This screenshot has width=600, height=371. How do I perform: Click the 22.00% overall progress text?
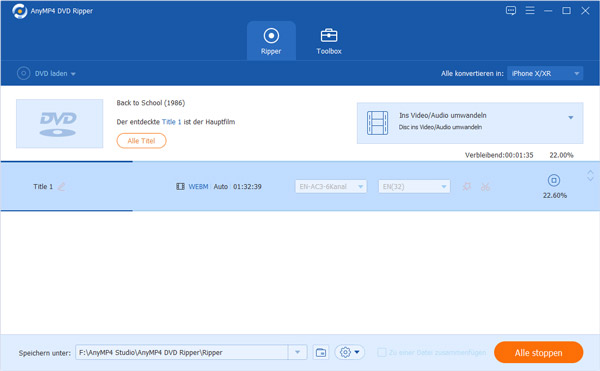pos(561,155)
